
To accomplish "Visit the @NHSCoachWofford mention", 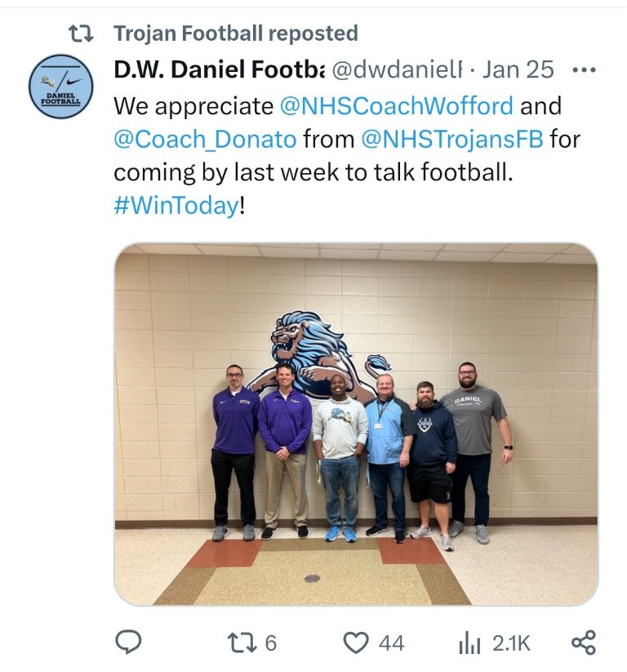I will coord(397,106).
